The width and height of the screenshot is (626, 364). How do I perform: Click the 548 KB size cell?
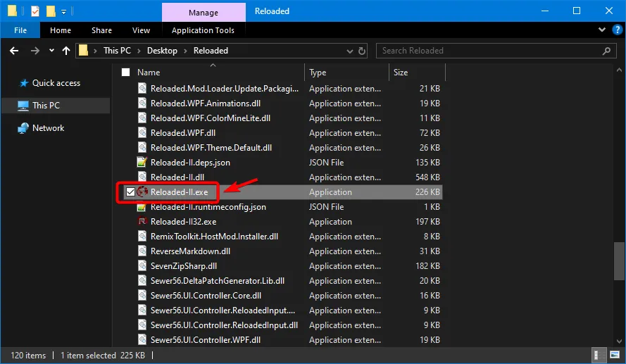point(427,177)
